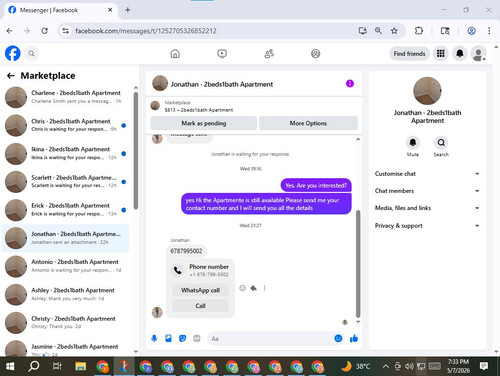Reload the page in browser

click(44, 31)
